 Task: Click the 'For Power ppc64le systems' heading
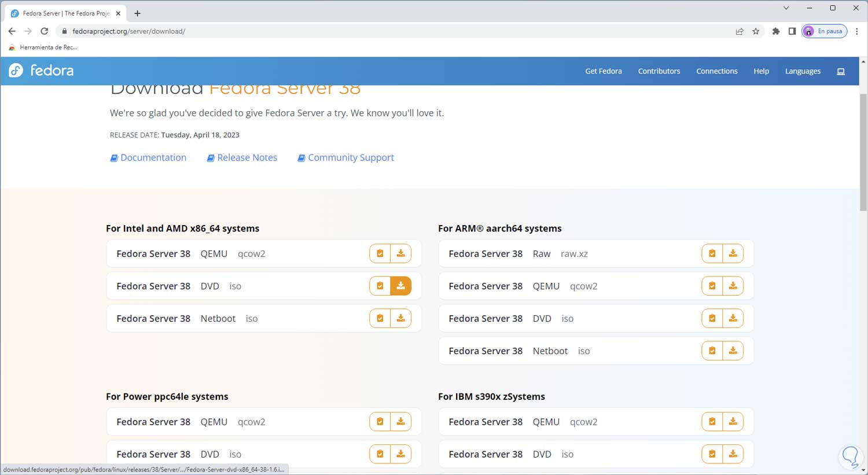point(167,396)
